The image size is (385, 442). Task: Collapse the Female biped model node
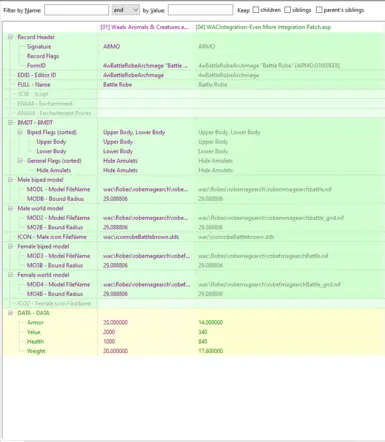click(x=10, y=246)
